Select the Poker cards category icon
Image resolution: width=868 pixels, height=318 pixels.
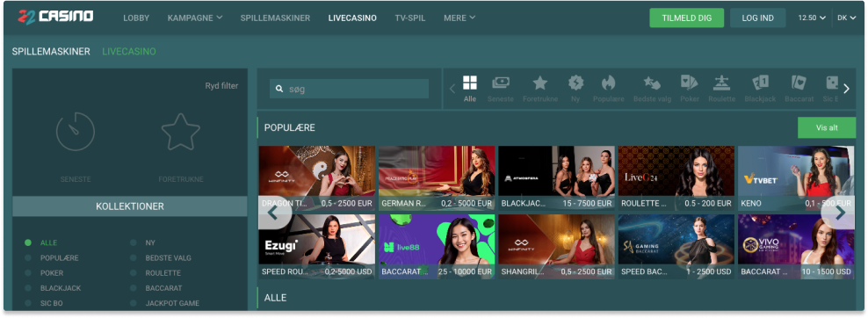click(689, 83)
